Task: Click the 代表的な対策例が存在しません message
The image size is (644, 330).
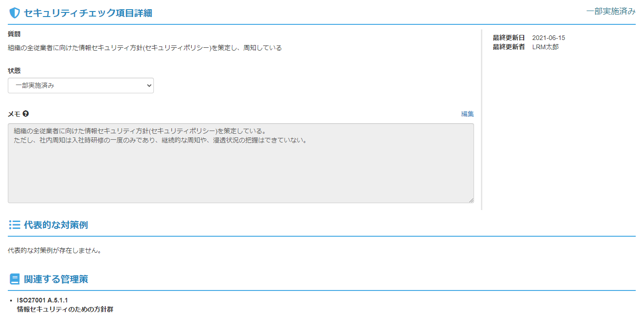Action: click(x=54, y=251)
